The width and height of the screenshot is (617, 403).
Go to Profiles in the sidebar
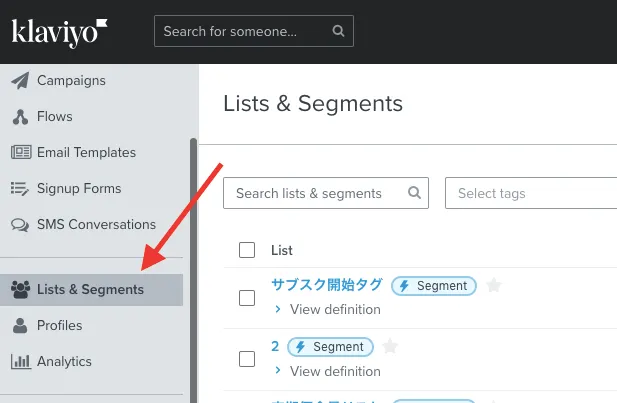(x=59, y=326)
